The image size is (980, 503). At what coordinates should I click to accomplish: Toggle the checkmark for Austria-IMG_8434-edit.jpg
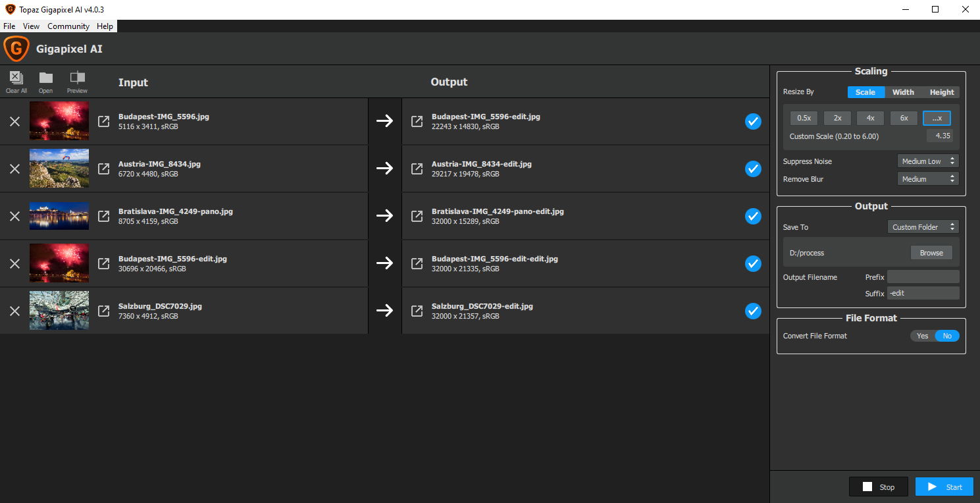(753, 169)
